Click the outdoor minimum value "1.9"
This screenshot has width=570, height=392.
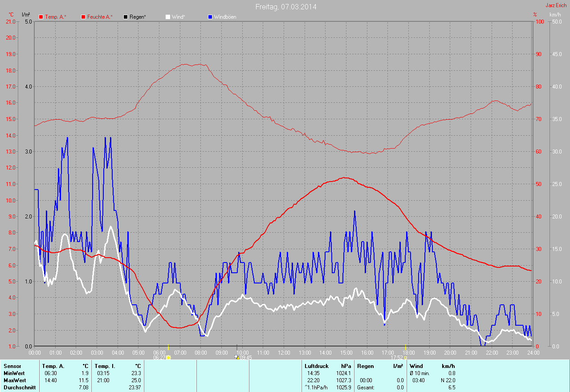[85, 373]
